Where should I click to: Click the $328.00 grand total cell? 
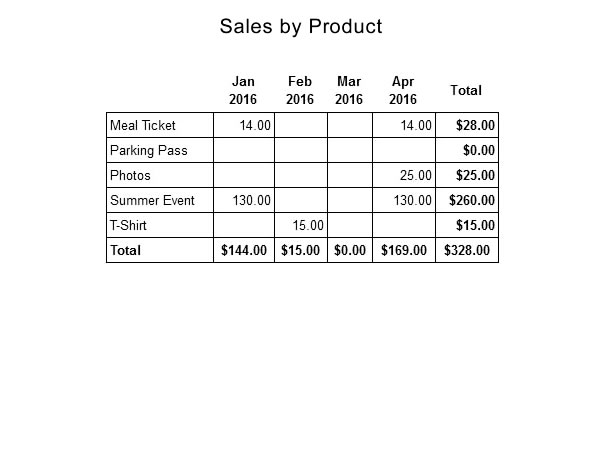click(467, 250)
